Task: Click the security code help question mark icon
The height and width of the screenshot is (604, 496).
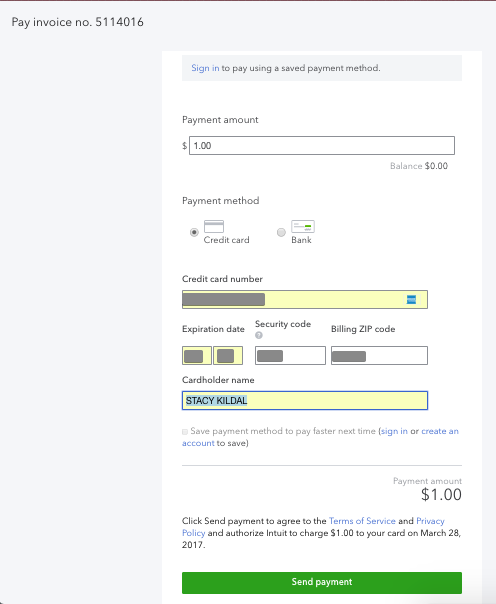Action: [x=259, y=336]
